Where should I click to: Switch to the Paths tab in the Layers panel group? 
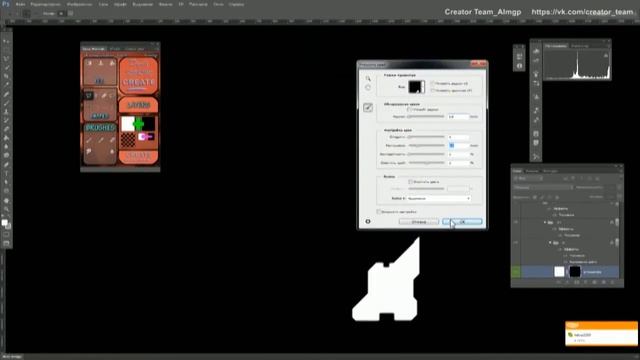550,171
